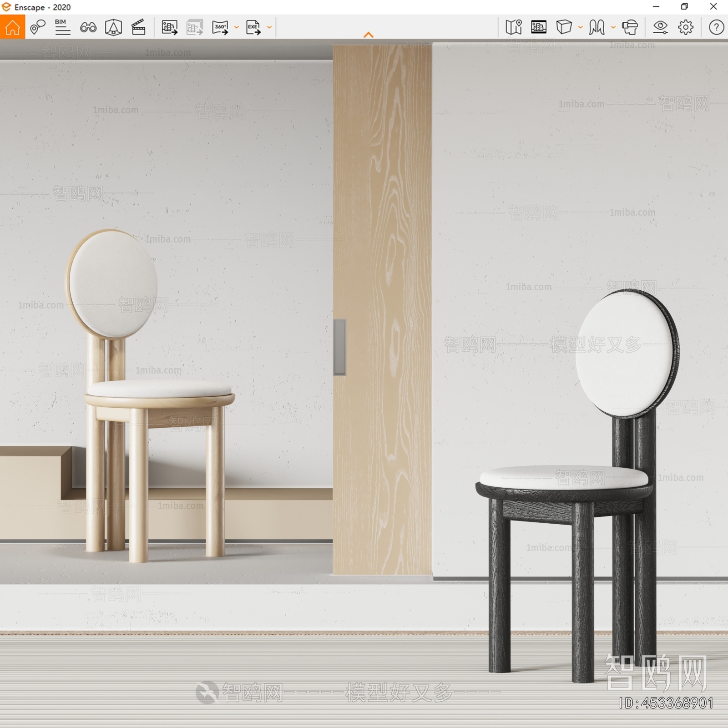The width and height of the screenshot is (728, 728).
Task: Expand the cube rendering style dropdown
Action: click(x=581, y=27)
